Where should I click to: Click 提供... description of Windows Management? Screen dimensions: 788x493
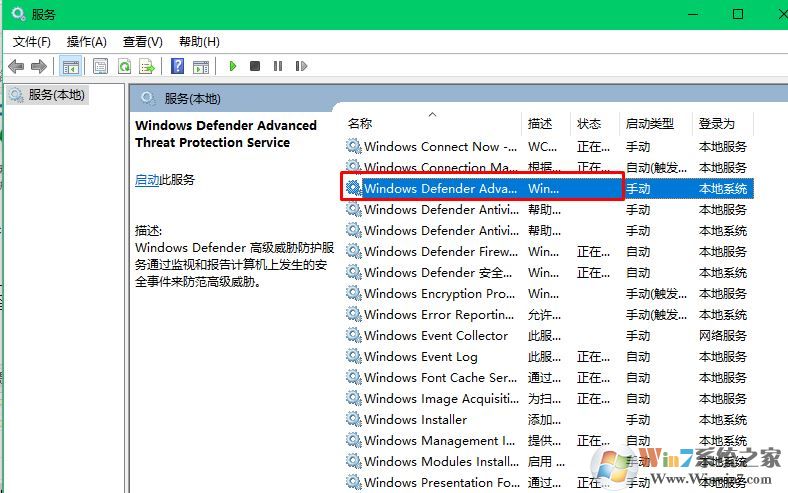click(x=544, y=440)
